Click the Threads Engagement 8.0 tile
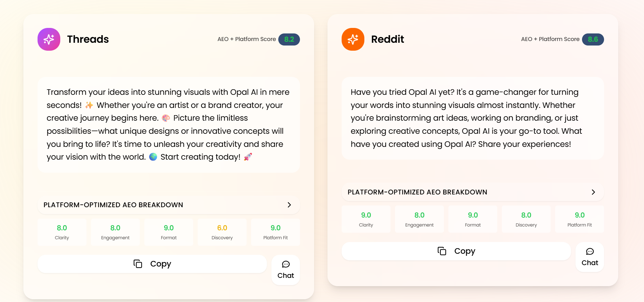Screen dimensions: 644x302 coord(115,232)
